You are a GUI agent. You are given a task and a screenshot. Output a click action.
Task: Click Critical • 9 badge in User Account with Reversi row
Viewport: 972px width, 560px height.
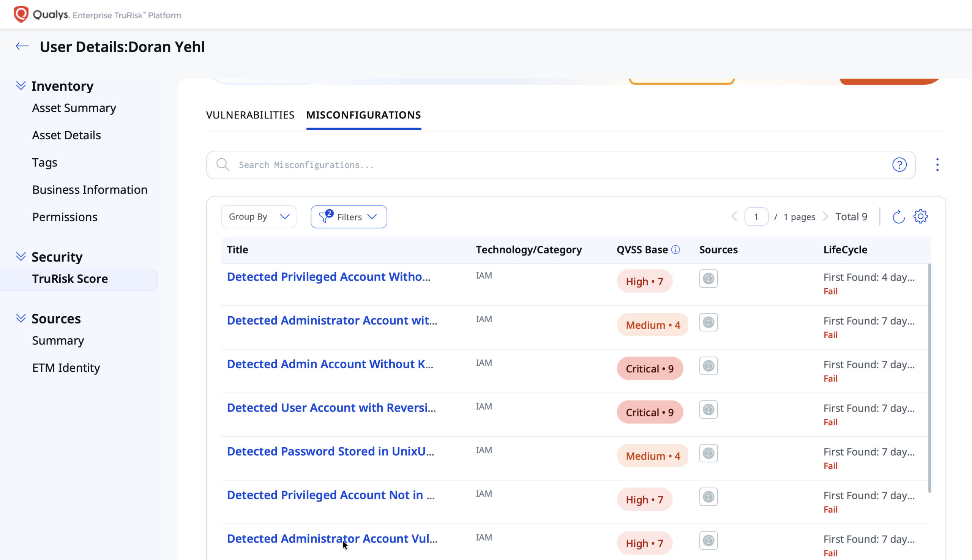click(x=650, y=412)
